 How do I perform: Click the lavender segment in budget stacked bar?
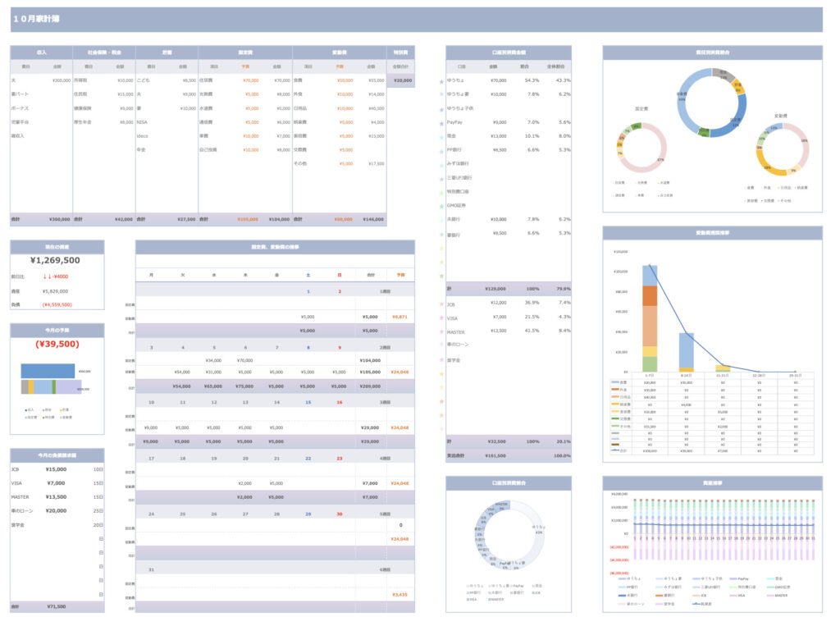coord(67,387)
